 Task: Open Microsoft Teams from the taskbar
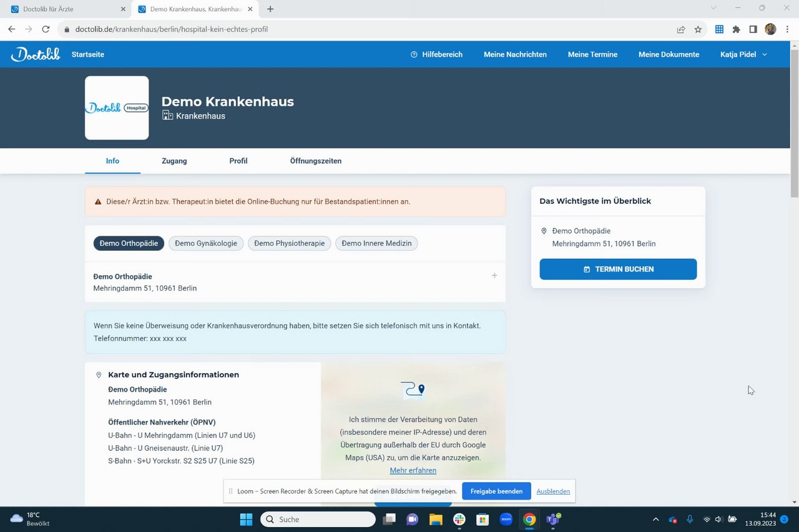click(x=553, y=520)
